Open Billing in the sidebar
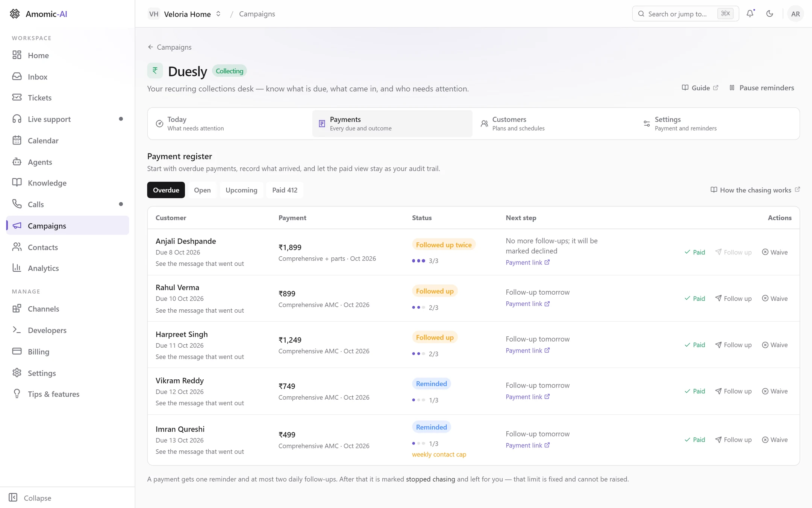Viewport: 812px width, 508px height. [x=68, y=352]
